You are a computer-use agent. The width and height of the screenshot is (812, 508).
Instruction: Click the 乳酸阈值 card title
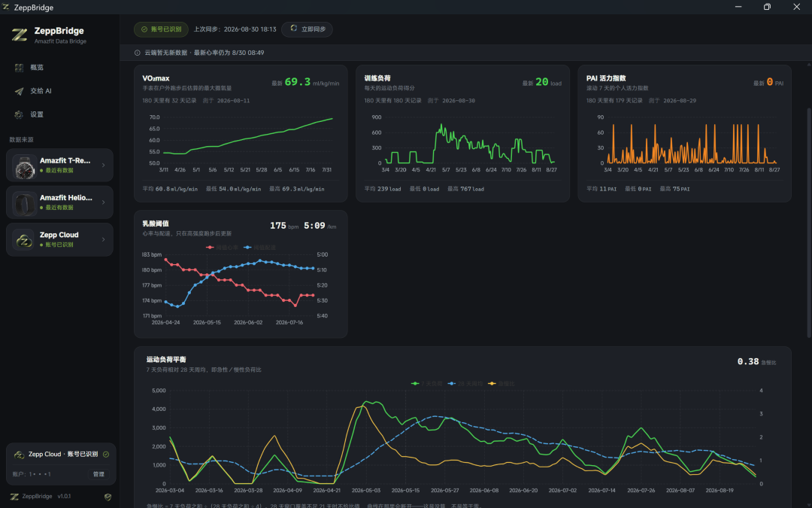[x=156, y=224]
